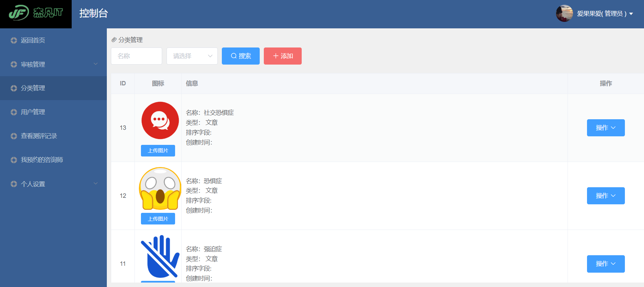Click the user avatar picture

(564, 13)
